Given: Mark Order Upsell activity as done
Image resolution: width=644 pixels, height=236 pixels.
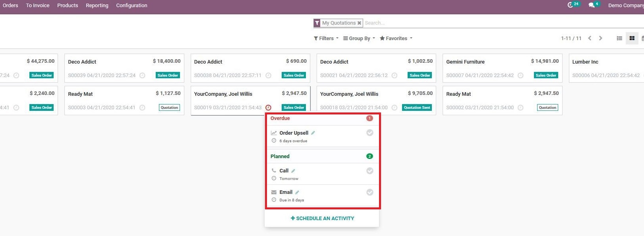Looking at the screenshot, I should coord(369,133).
